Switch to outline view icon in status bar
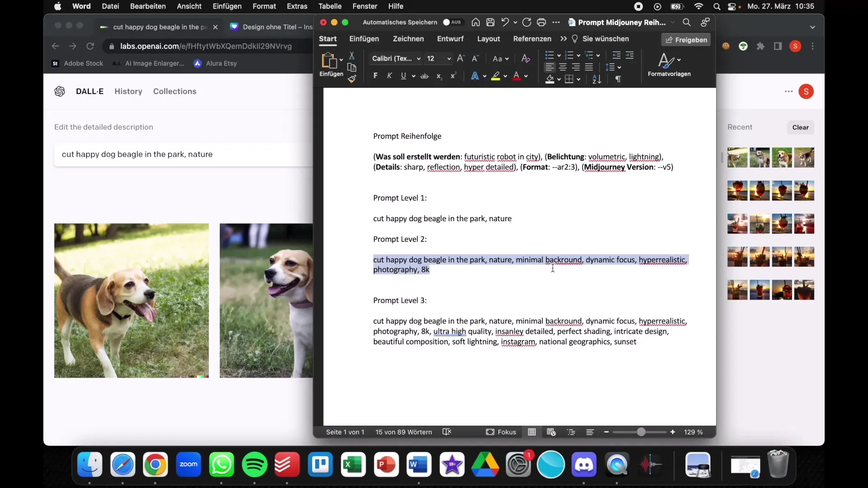The image size is (868, 488). coord(571,432)
